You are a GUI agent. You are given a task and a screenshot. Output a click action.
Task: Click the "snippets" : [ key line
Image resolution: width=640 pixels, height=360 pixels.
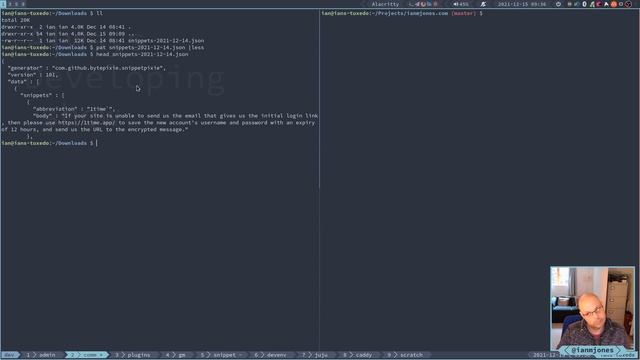coord(42,96)
